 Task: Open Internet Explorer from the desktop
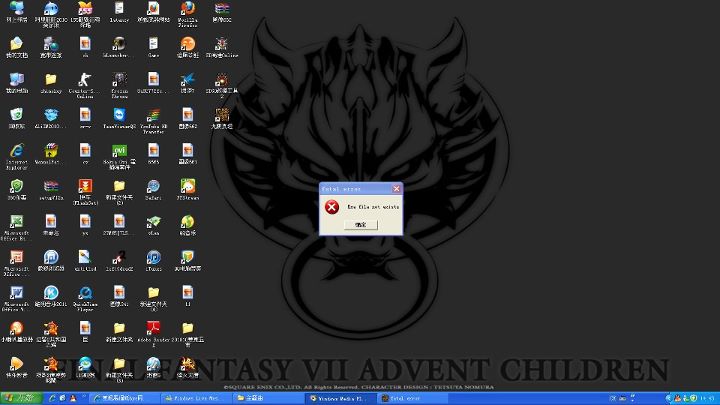click(17, 151)
